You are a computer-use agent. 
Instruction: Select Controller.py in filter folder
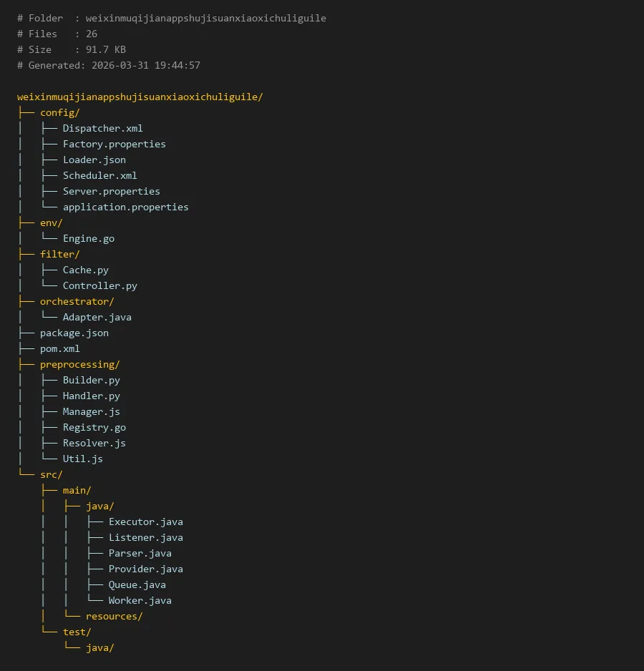99,285
